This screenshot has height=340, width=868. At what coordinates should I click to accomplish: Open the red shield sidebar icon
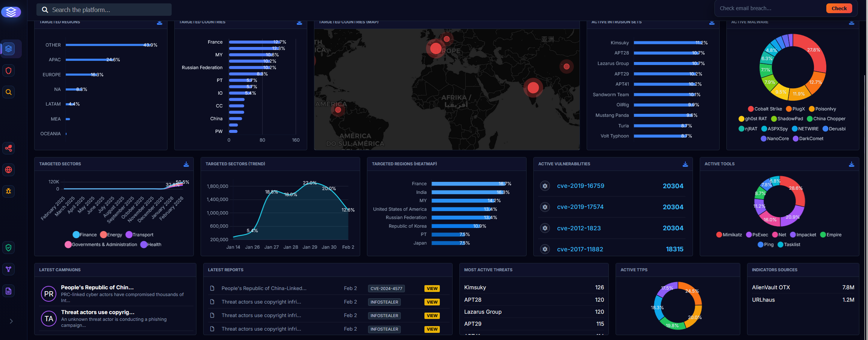9,71
